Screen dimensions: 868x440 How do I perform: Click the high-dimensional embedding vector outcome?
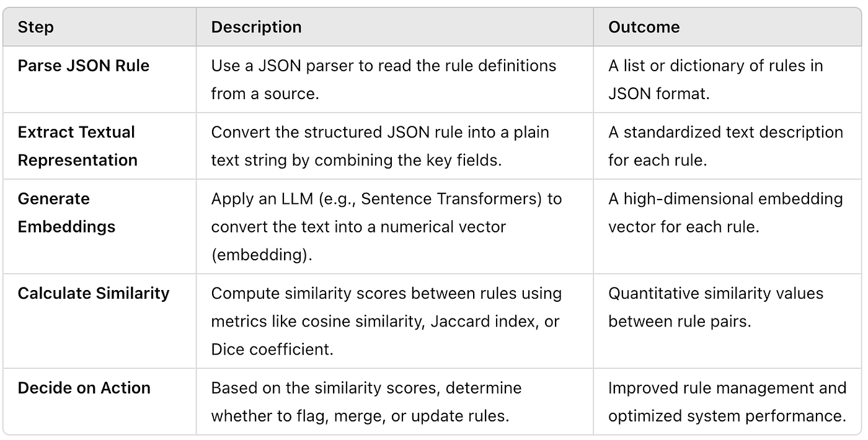click(725, 213)
